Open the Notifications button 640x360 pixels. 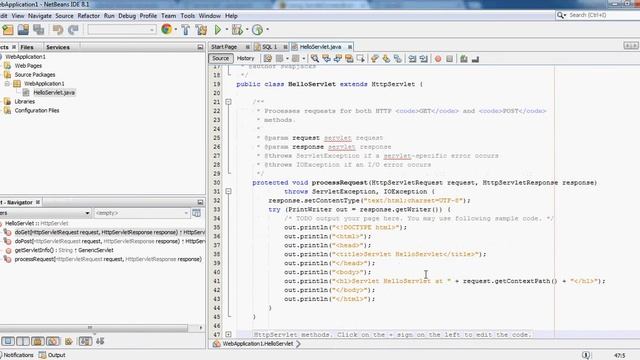click(x=17, y=355)
